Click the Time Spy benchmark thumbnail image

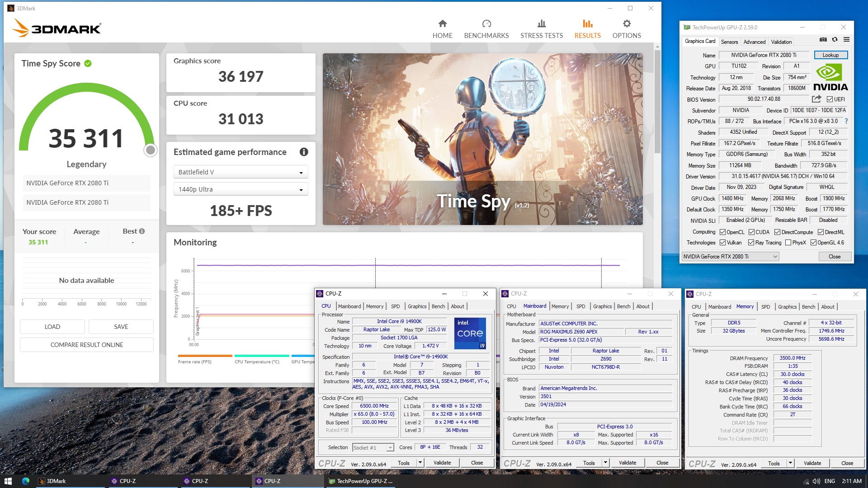pyautogui.click(x=482, y=139)
